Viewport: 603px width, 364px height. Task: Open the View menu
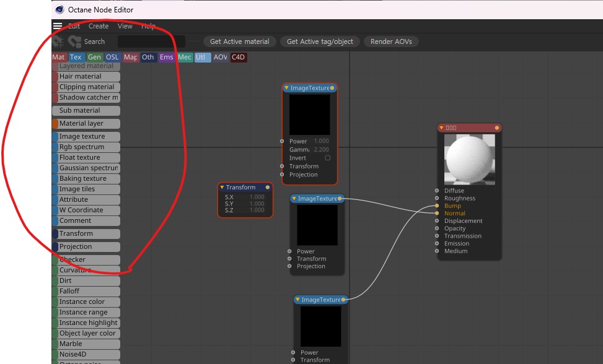pyautogui.click(x=125, y=26)
